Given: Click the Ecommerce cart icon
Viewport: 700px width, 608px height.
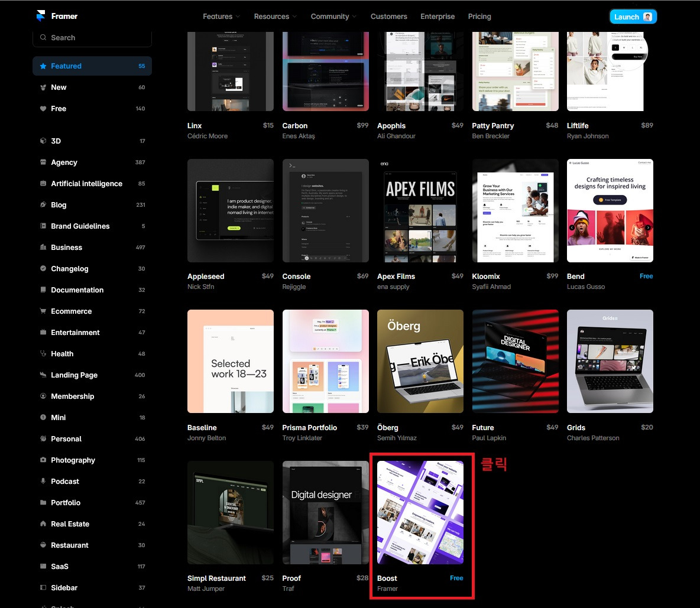Looking at the screenshot, I should click(43, 311).
